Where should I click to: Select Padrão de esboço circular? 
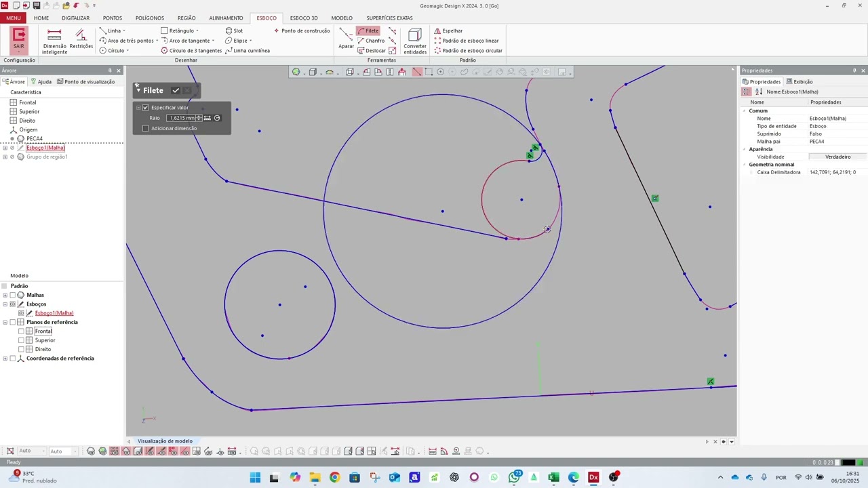click(469, 51)
